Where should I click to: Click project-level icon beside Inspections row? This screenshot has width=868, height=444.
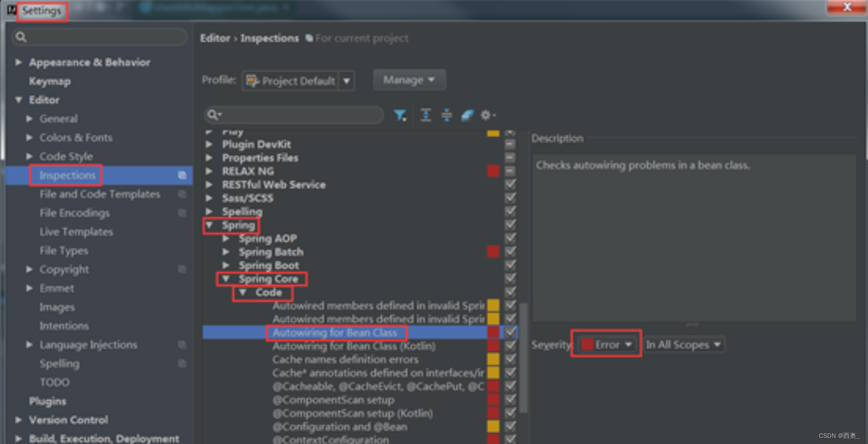click(x=182, y=175)
